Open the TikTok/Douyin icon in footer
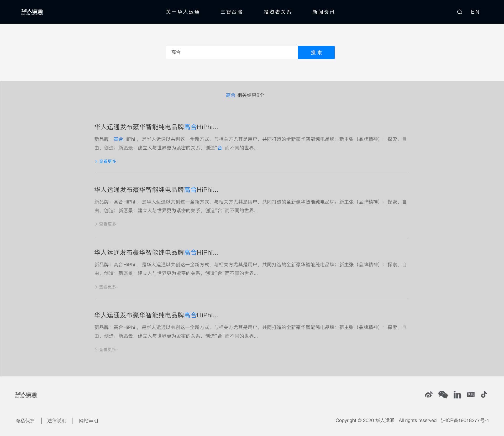Image resolution: width=504 pixels, height=436 pixels. 484,395
